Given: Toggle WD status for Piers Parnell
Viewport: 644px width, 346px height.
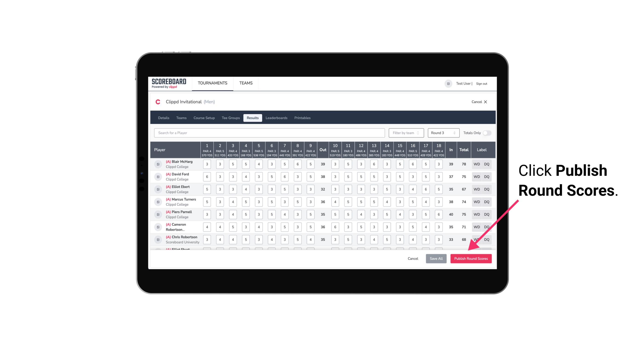Looking at the screenshot, I should (476, 214).
